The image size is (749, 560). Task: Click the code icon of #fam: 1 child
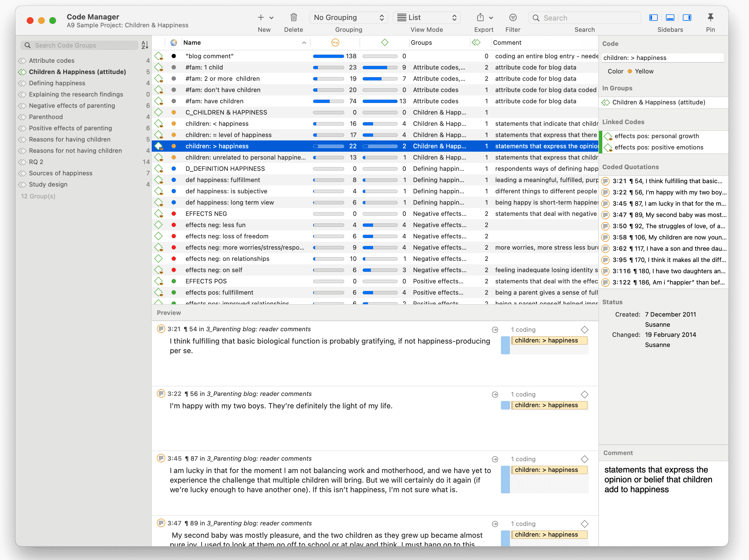(x=159, y=67)
